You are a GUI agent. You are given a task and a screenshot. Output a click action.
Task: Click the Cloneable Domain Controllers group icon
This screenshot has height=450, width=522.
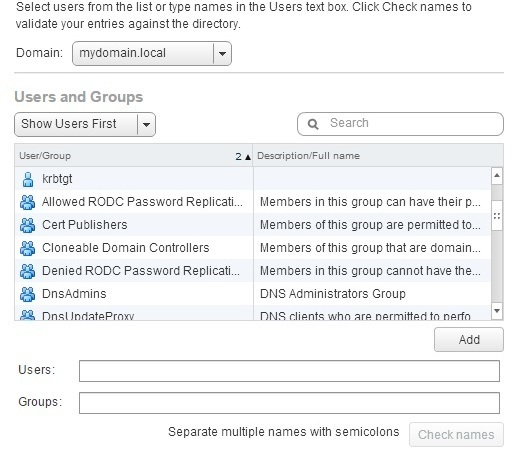27,248
